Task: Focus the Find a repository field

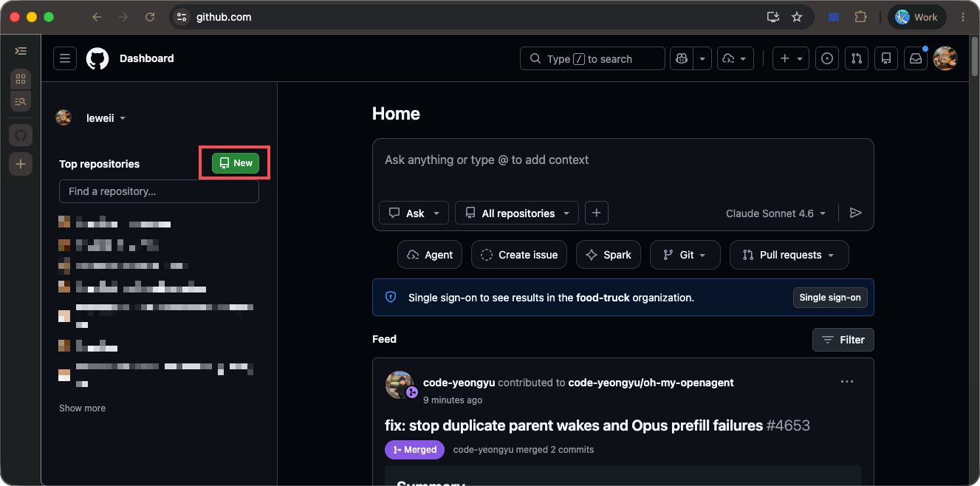Action: point(159,191)
